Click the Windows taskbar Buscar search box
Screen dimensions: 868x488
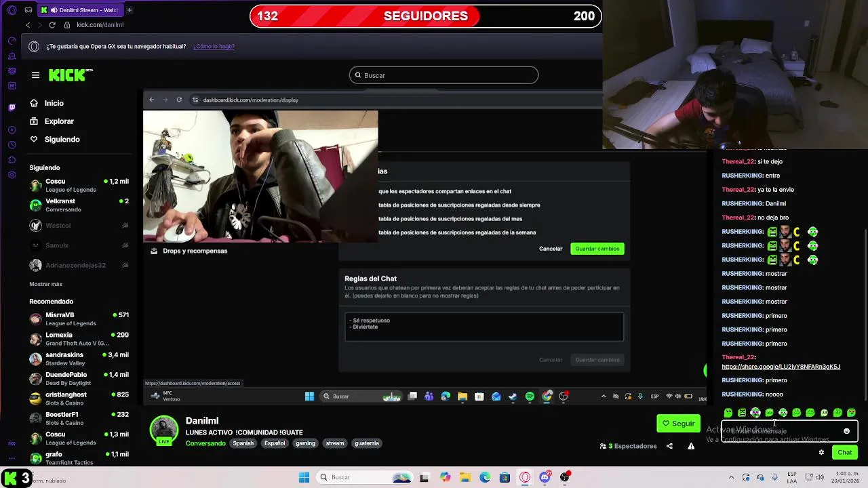coord(366,477)
